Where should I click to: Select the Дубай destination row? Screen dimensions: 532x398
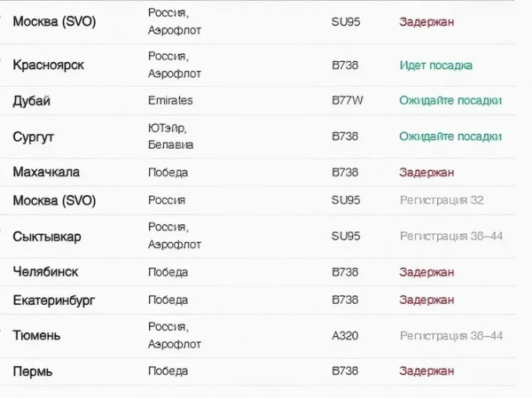pyautogui.click(x=32, y=101)
